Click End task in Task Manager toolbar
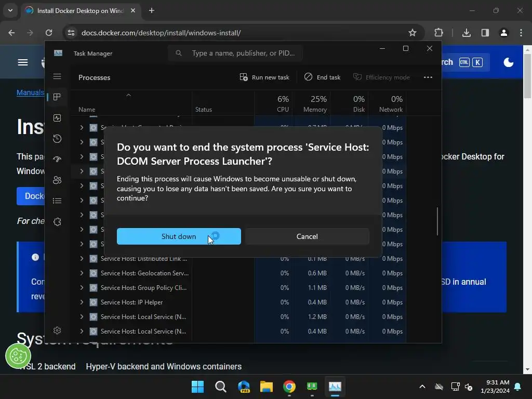 point(322,77)
